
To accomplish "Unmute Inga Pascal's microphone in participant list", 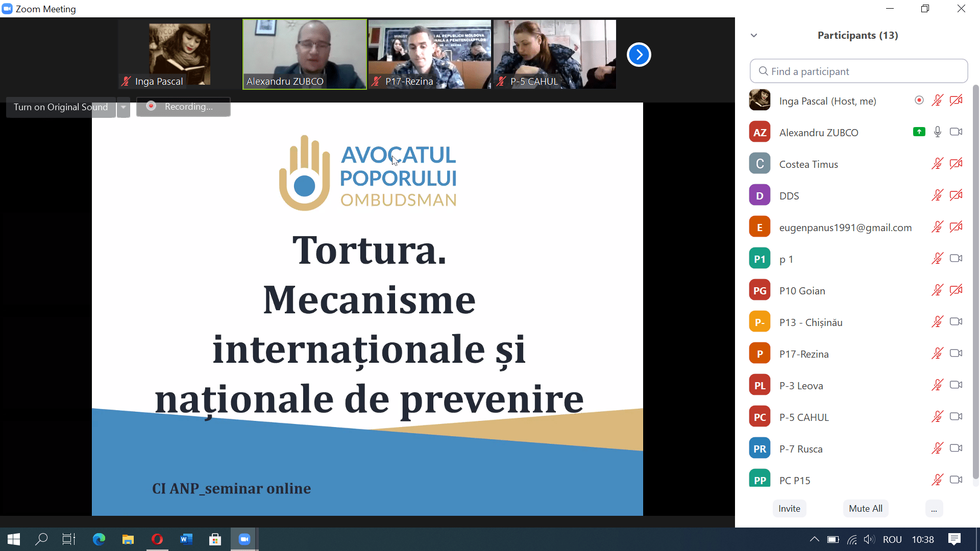I will pos(937,101).
